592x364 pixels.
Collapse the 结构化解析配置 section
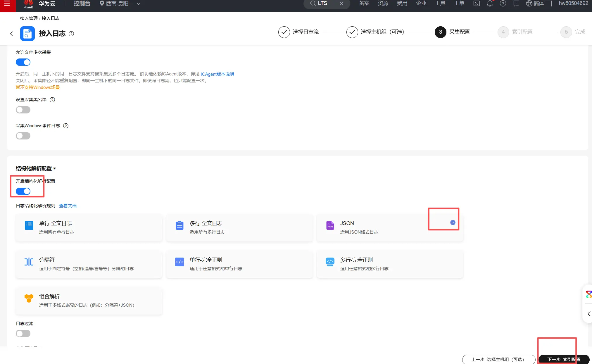click(x=54, y=169)
